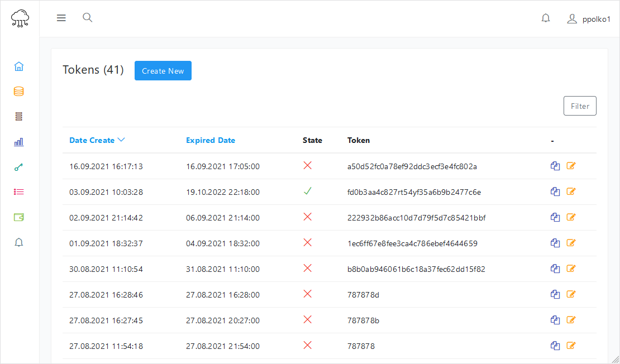The image size is (620, 364).
Task: Open the ppolko1 user profile
Action: 589,19
